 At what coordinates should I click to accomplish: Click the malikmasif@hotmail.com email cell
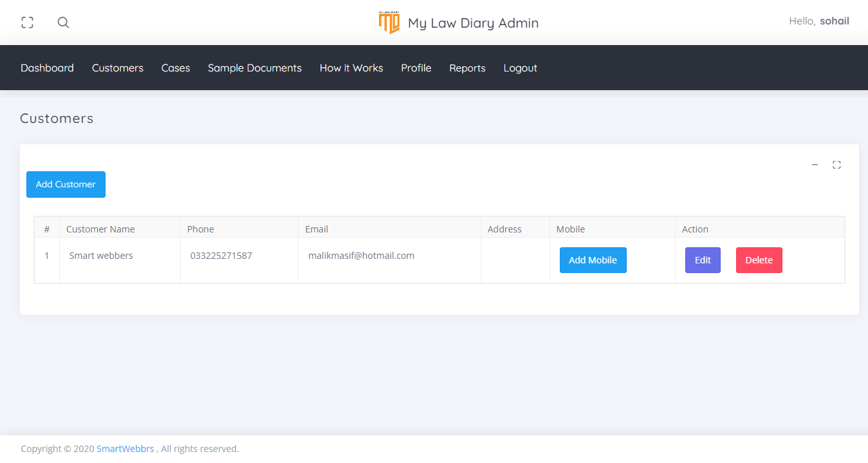[361, 256]
